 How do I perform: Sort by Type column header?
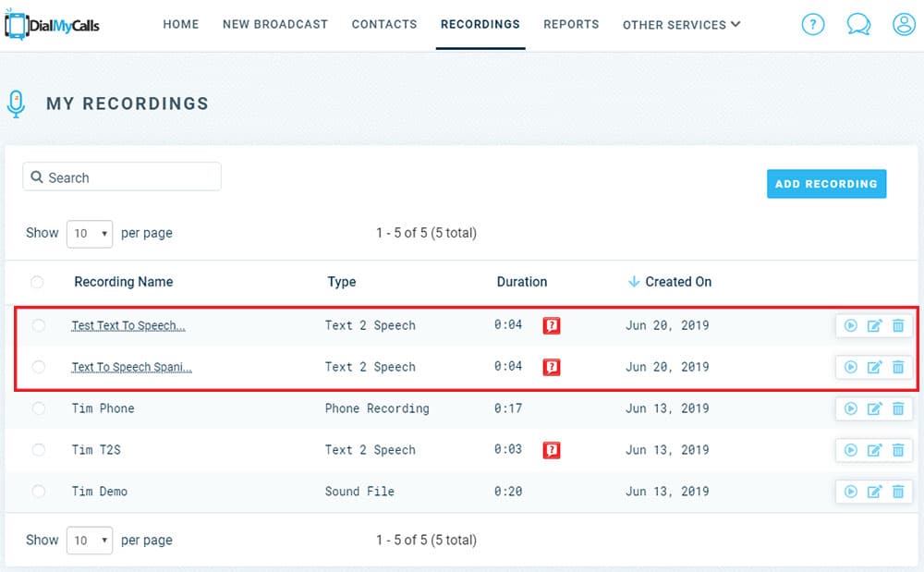[342, 282]
